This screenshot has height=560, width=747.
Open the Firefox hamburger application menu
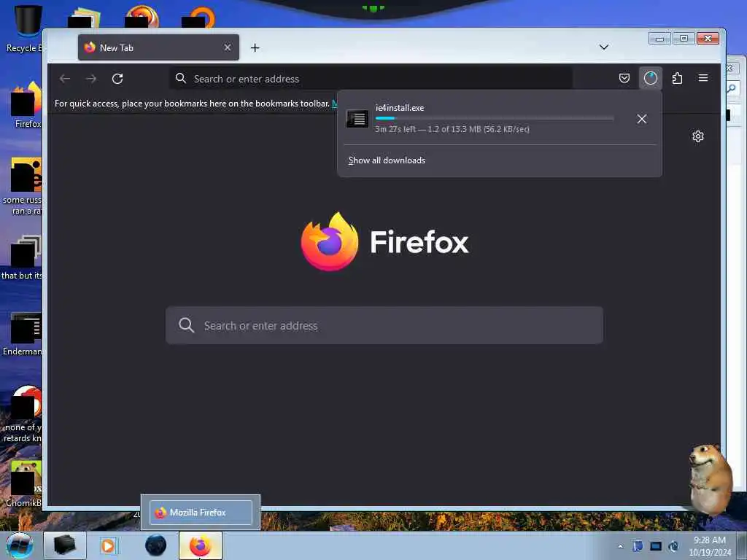click(703, 78)
